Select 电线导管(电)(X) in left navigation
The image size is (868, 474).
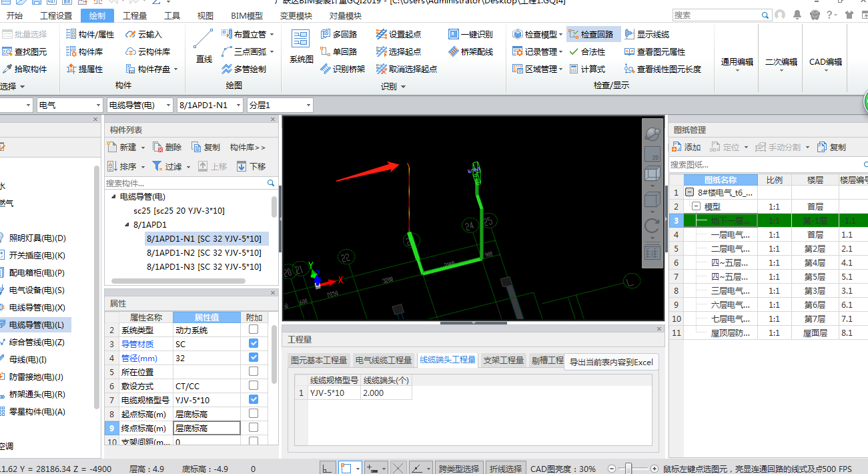[37, 307]
